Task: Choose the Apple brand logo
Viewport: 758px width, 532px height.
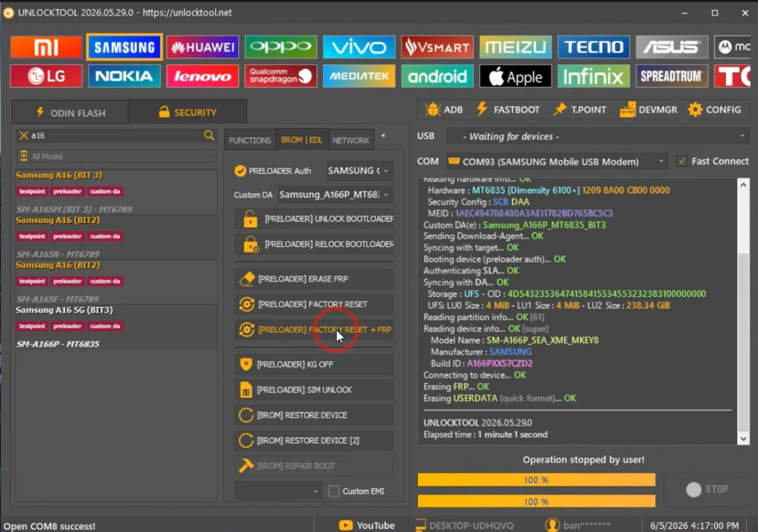Action: coord(515,76)
